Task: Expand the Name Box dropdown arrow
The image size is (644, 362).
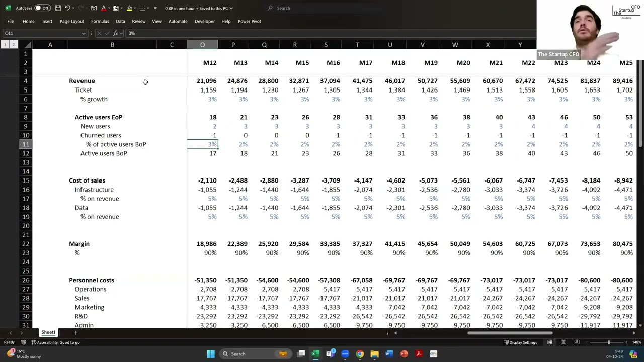Action: [84, 33]
